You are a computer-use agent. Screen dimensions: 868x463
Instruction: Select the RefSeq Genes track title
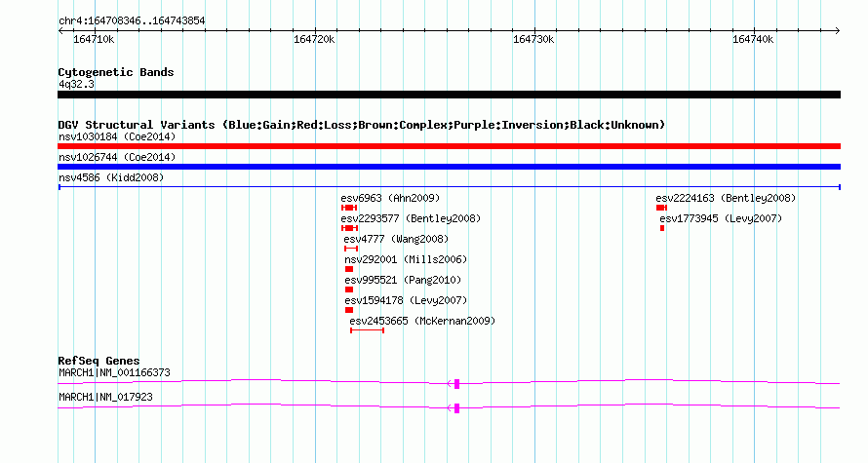(99, 361)
